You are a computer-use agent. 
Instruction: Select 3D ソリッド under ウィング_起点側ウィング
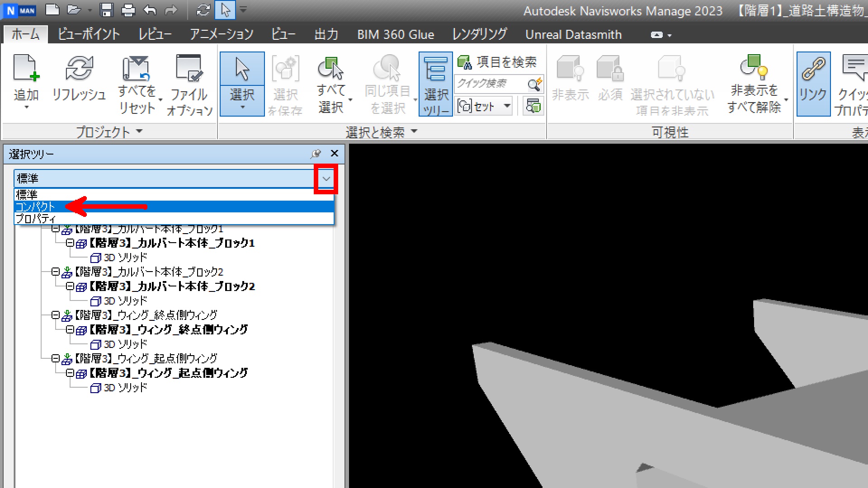[125, 388]
